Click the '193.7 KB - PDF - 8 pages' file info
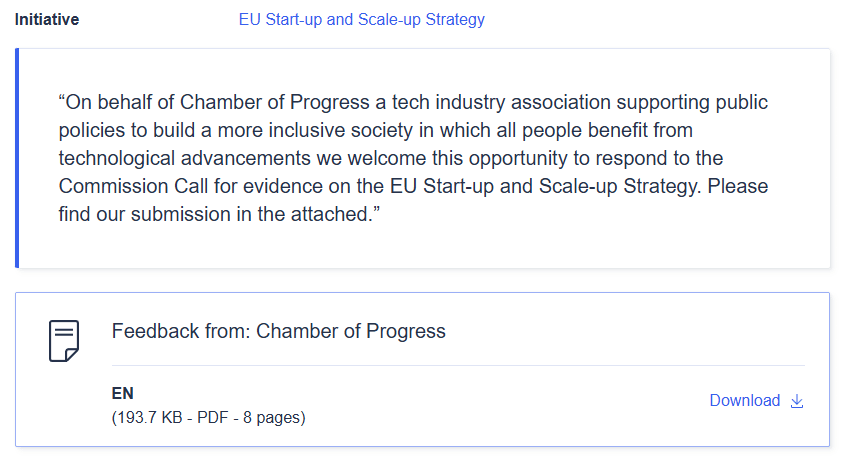Viewport: 866px width, 469px height. pos(208,417)
